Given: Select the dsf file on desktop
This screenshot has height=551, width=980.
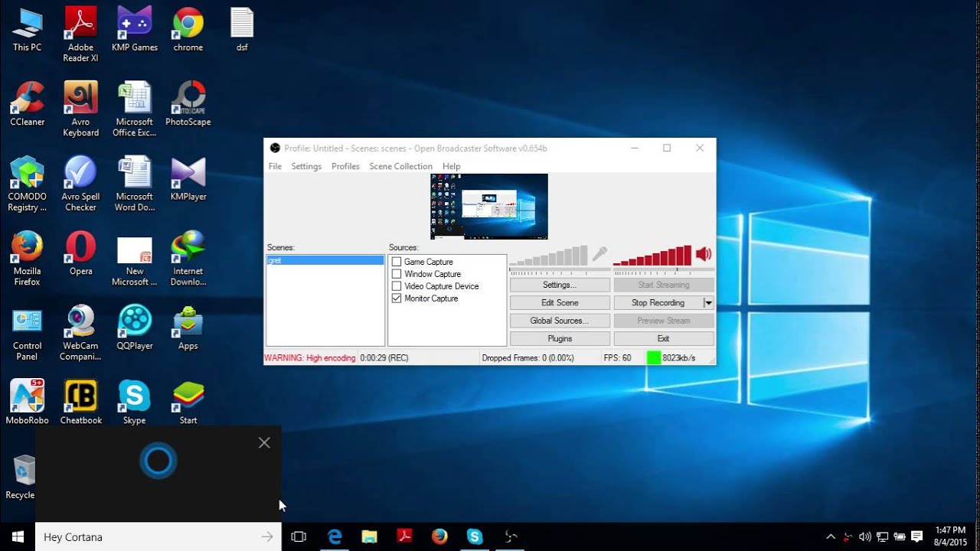Looking at the screenshot, I should pos(242,29).
